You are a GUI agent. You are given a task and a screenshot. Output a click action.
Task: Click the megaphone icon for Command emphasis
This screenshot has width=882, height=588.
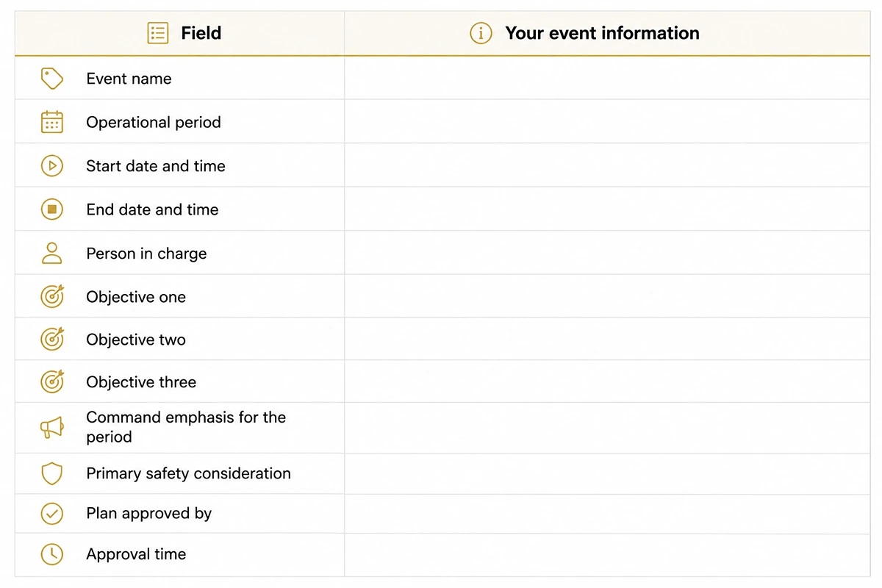51,427
